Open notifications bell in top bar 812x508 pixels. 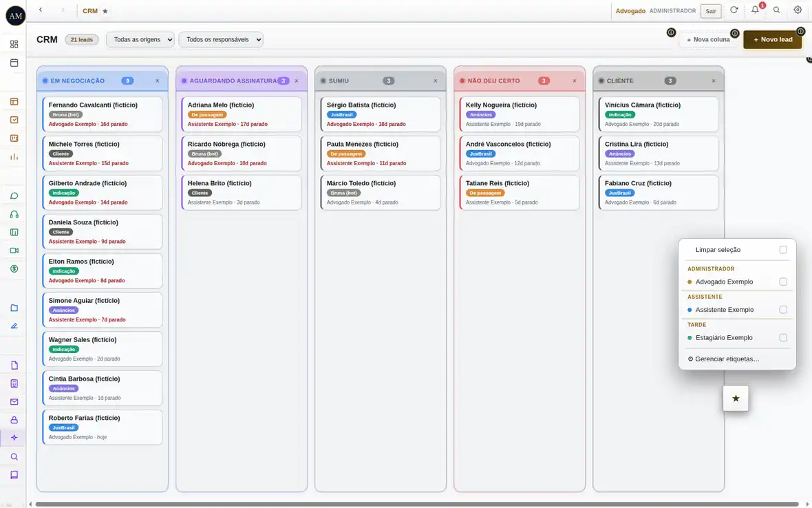[x=755, y=10]
